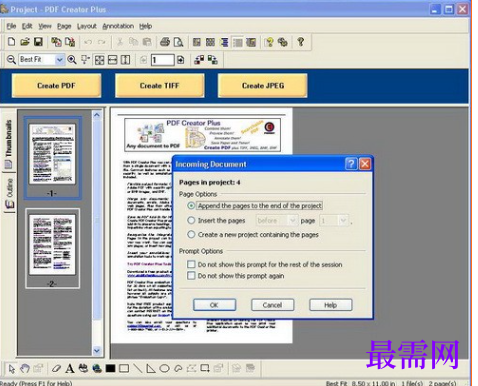Click the thumbnails scroll up arrow
The width and height of the screenshot is (478, 386).
pyautogui.click(x=97, y=115)
